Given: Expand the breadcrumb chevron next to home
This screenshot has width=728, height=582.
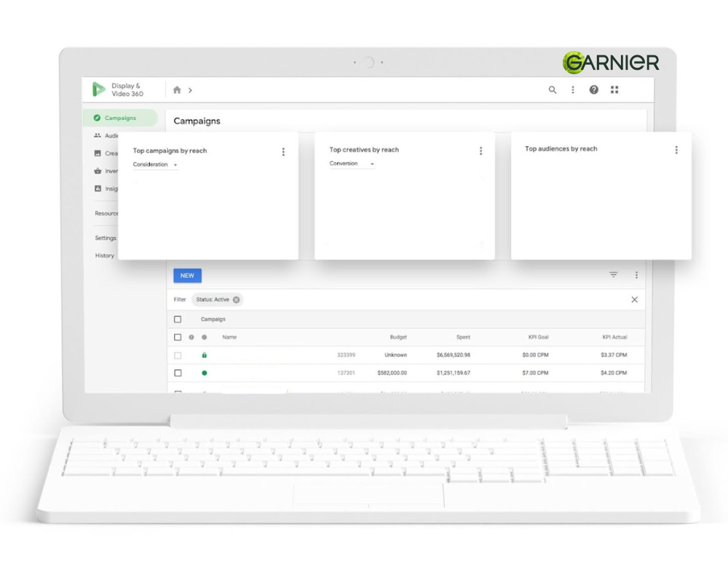Looking at the screenshot, I should click(x=190, y=90).
